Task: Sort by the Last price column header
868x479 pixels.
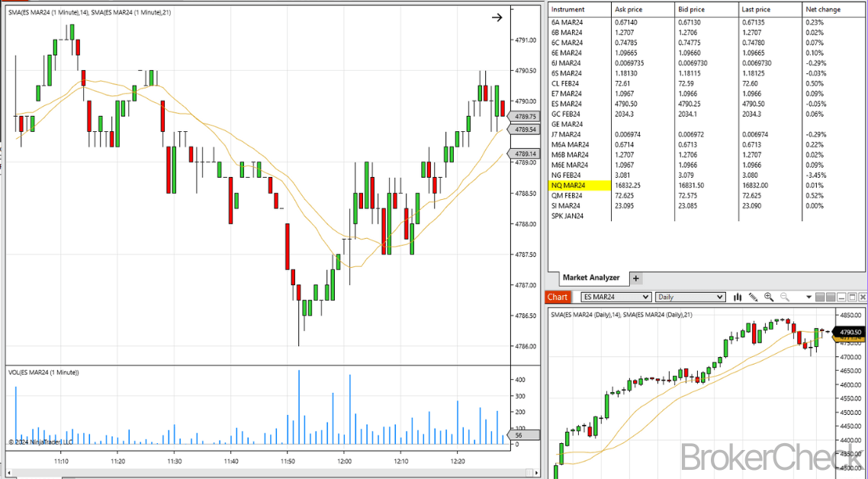Action: tap(770, 9)
